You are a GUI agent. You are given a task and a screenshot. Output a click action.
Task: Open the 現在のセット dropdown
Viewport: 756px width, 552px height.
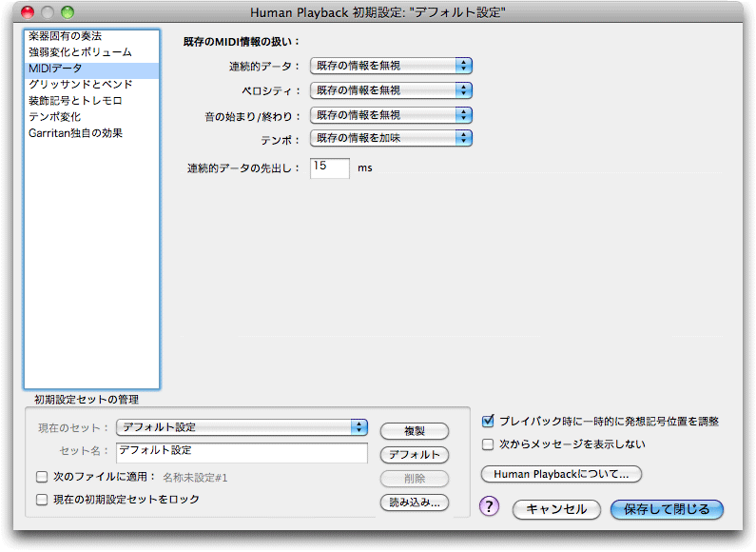point(242,427)
